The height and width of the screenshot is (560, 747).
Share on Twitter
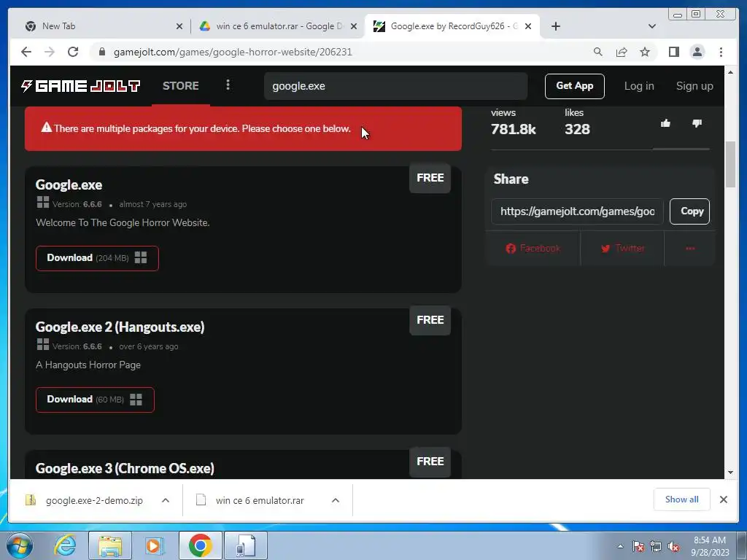click(622, 248)
